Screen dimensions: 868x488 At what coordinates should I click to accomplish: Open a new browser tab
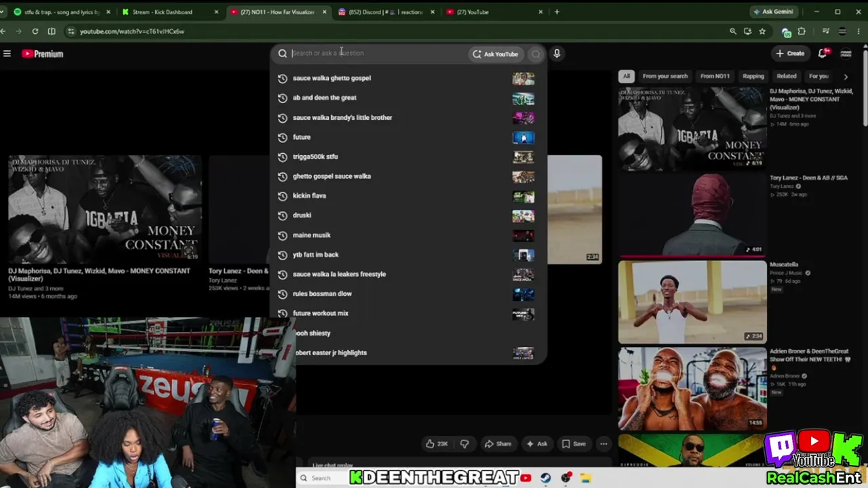(557, 12)
